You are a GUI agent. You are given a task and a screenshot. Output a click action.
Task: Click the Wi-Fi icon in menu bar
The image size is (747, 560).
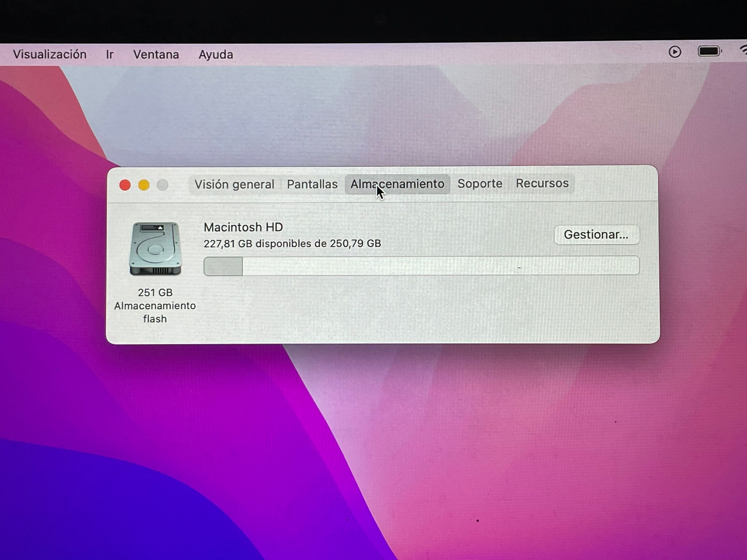click(x=743, y=51)
